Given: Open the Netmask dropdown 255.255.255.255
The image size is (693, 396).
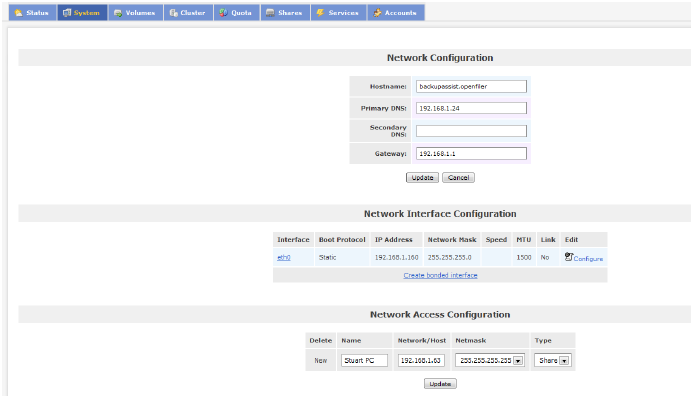Looking at the screenshot, I should (490, 360).
